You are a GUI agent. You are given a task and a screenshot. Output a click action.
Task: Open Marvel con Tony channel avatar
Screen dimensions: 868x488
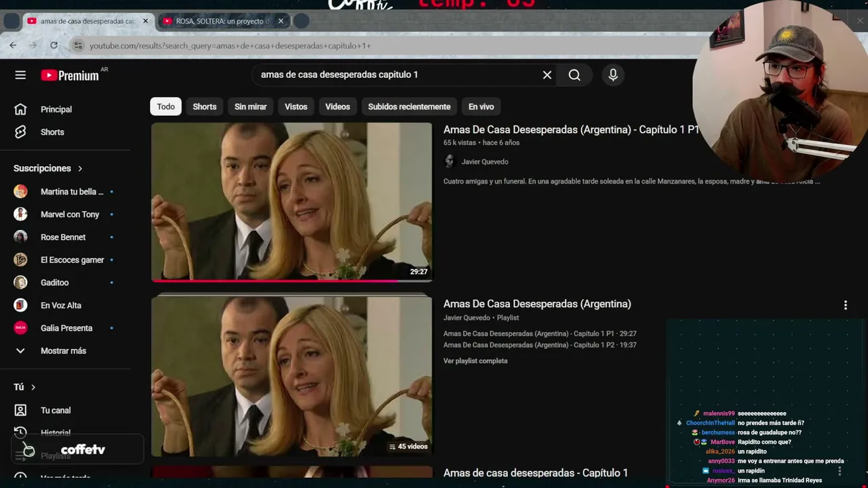(x=20, y=214)
